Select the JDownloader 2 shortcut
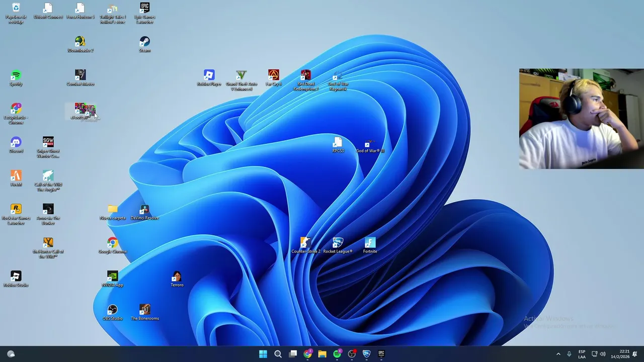The width and height of the screenshot is (644, 362). point(80,44)
